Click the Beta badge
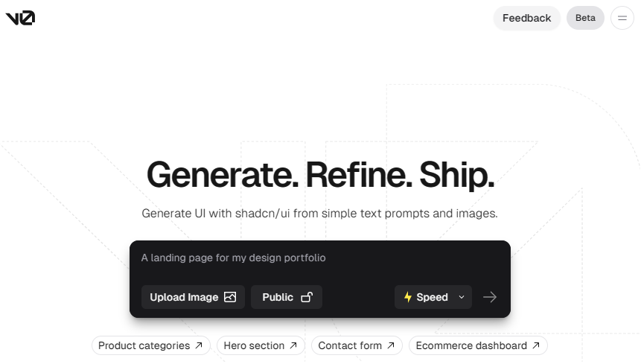This screenshot has height=364, width=641. pos(585,18)
